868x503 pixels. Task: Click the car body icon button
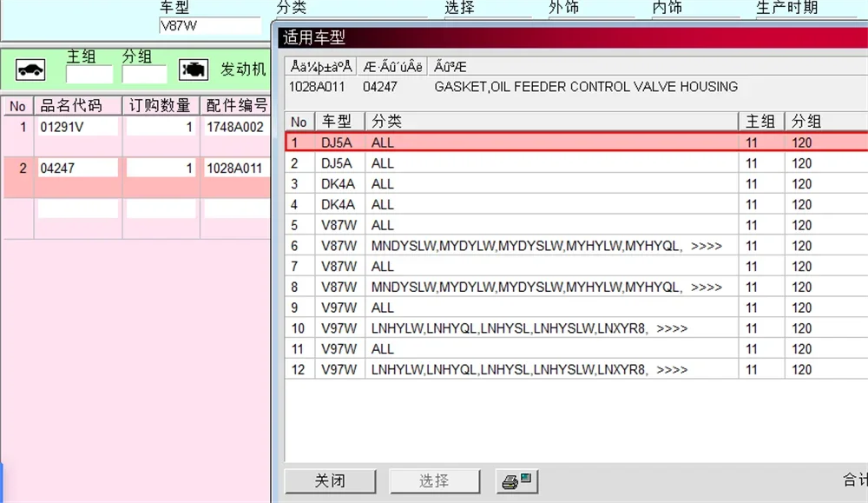30,69
